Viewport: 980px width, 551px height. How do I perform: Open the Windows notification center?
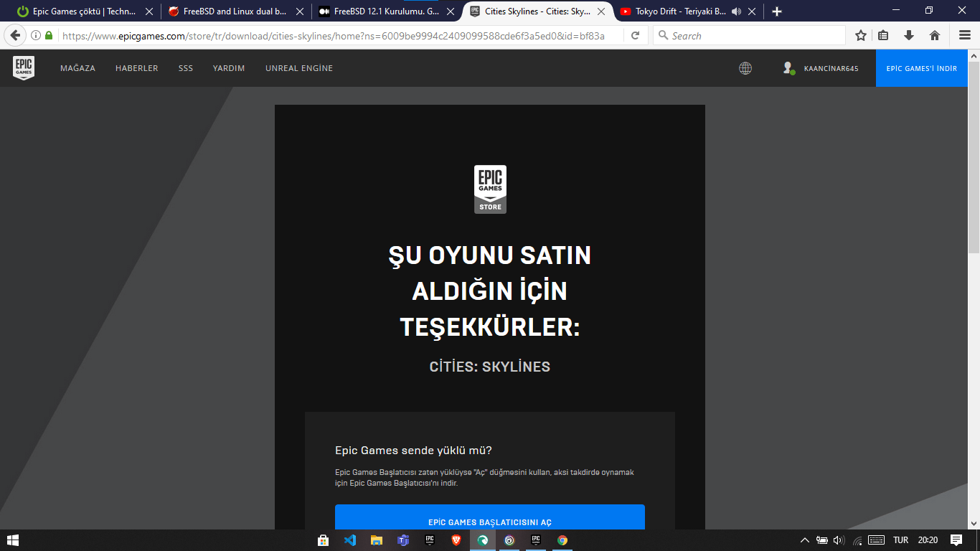coord(956,540)
